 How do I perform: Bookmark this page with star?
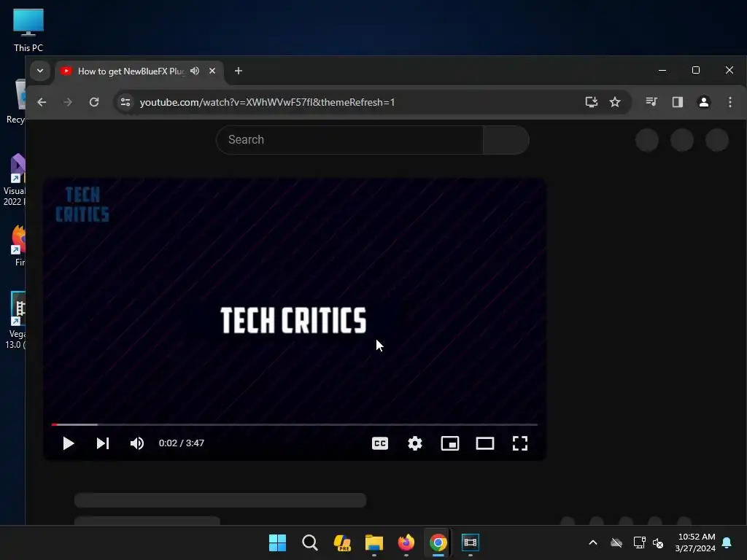click(615, 102)
